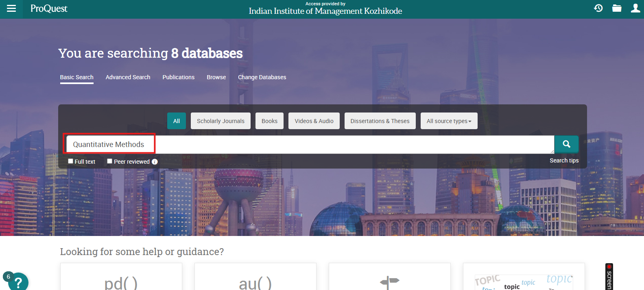This screenshot has height=290, width=644.
Task: Open the Search tips link
Action: [564, 160]
